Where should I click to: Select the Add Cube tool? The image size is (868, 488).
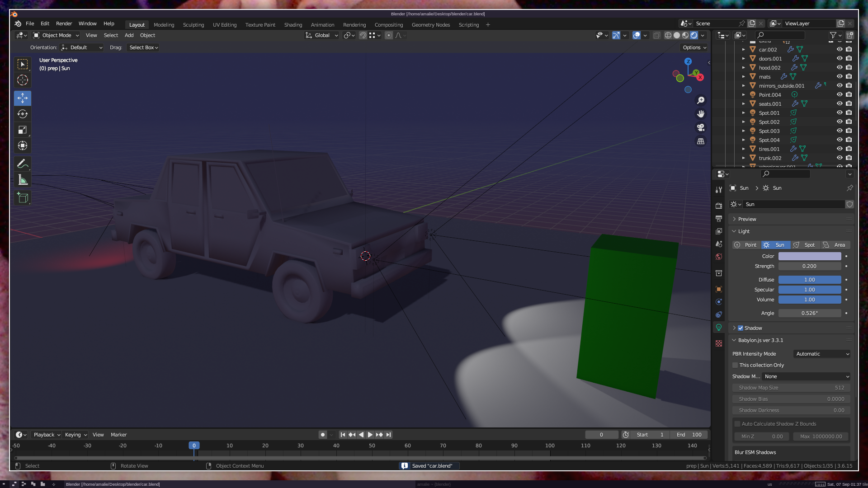23,198
